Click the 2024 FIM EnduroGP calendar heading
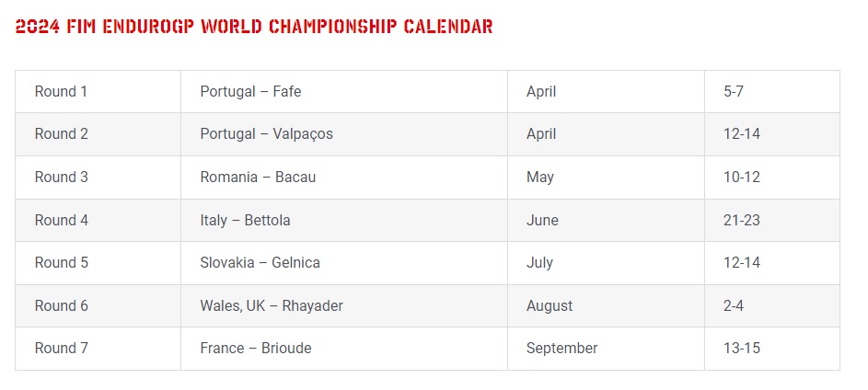Image resolution: width=868 pixels, height=390 pixels. point(254,27)
